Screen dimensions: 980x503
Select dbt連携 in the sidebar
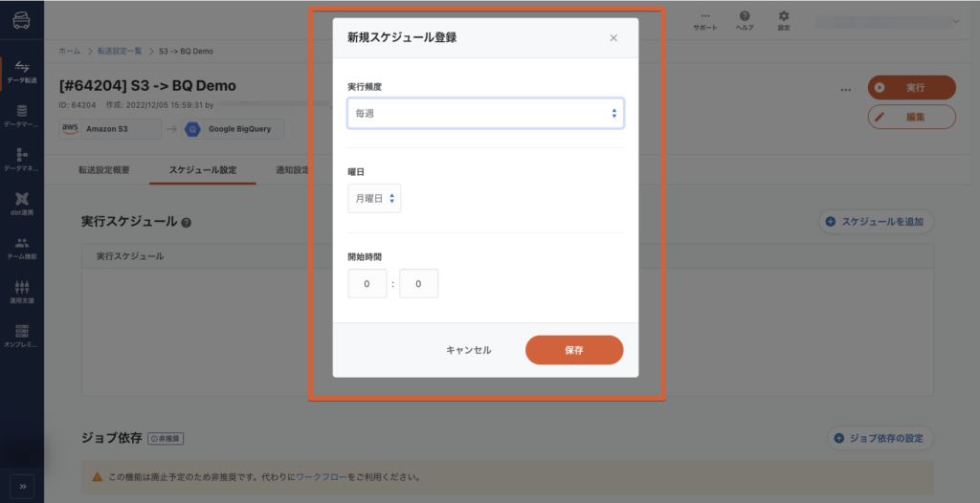[x=22, y=204]
